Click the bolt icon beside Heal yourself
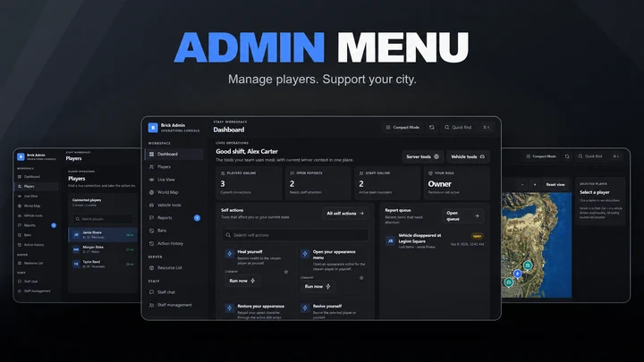This screenshot has width=644, height=362. coord(230,254)
